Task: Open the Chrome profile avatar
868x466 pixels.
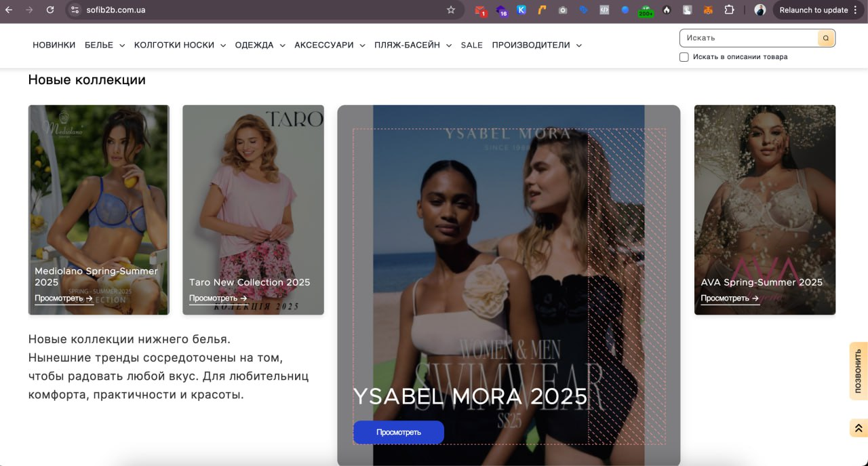Action: [x=760, y=10]
